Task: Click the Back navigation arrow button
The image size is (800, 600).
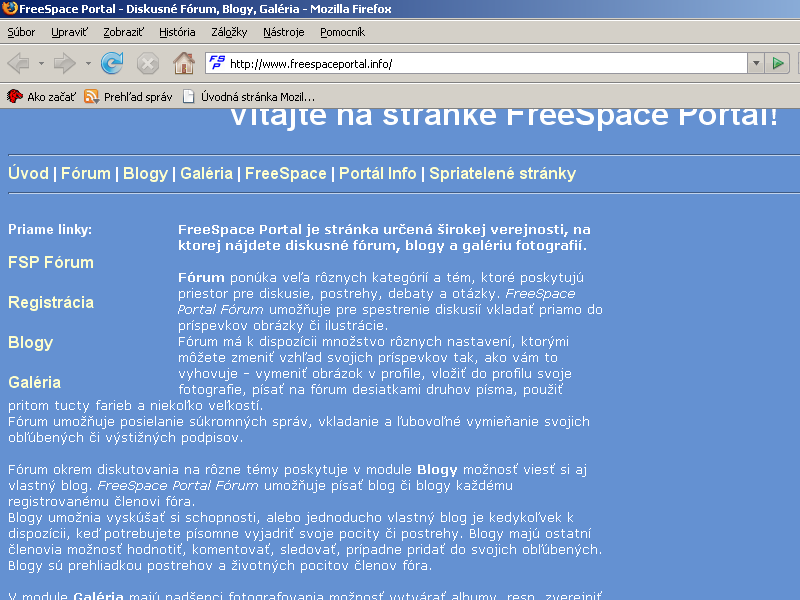Action: tap(19, 63)
